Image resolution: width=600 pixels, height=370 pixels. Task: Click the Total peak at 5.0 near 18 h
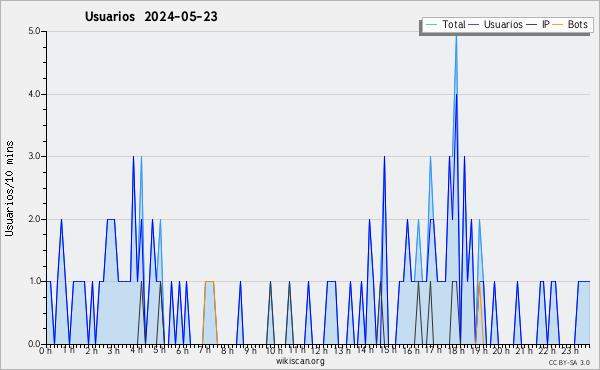(456, 36)
